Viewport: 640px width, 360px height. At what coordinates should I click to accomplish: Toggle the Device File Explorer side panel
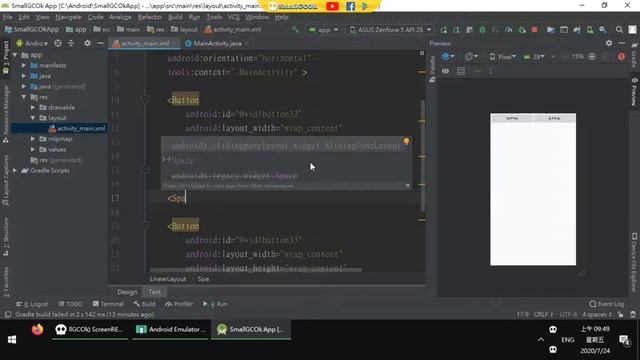pyautogui.click(x=634, y=262)
